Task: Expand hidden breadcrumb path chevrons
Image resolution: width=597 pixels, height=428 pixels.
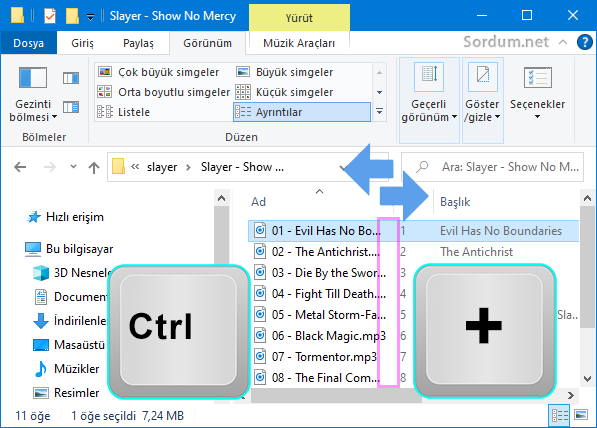Action: (x=135, y=166)
